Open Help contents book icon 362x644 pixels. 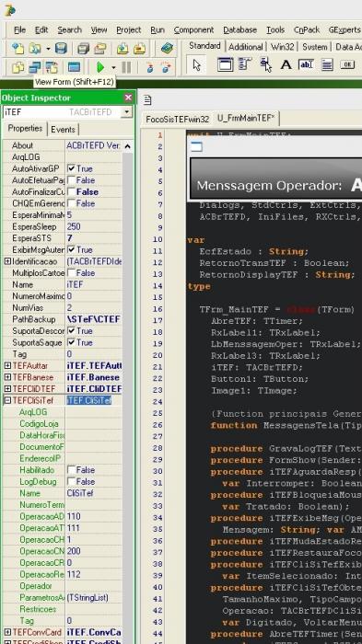pyautogui.click(x=167, y=49)
